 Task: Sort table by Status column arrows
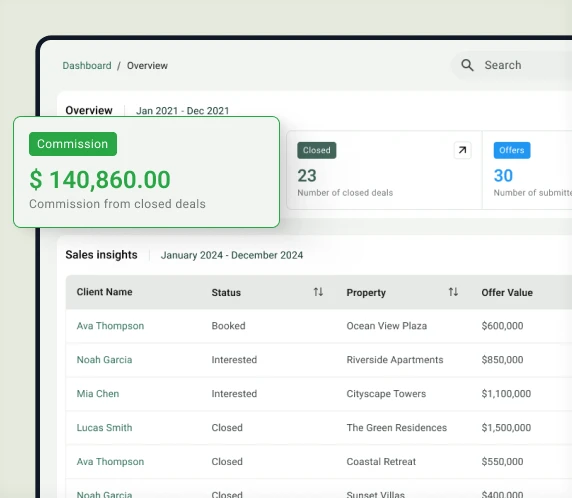coord(318,292)
